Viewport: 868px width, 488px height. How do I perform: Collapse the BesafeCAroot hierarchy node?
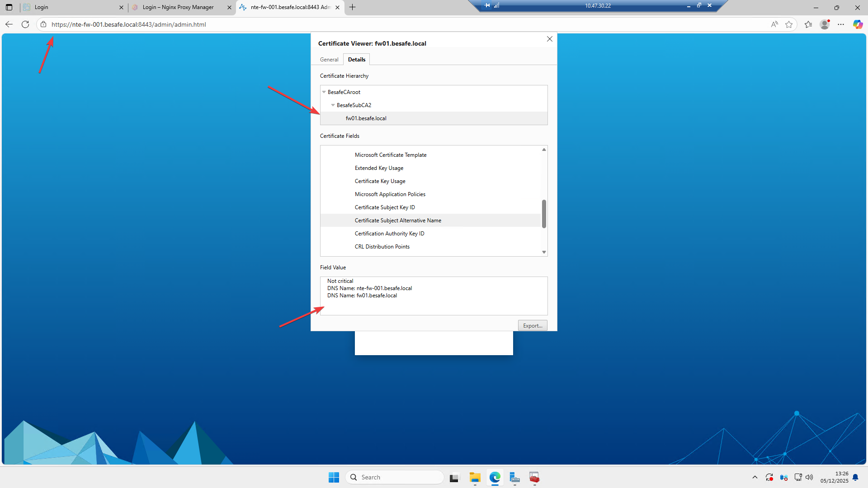pos(324,92)
